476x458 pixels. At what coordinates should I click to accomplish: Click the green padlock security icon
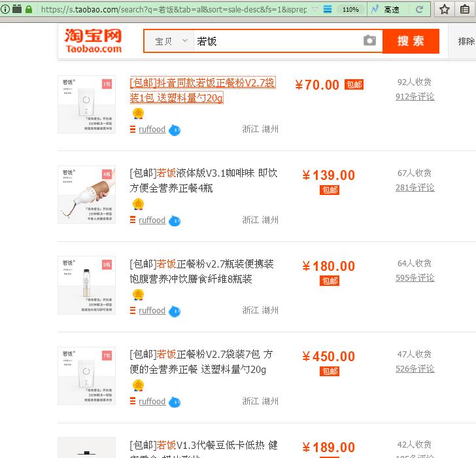pos(29,9)
